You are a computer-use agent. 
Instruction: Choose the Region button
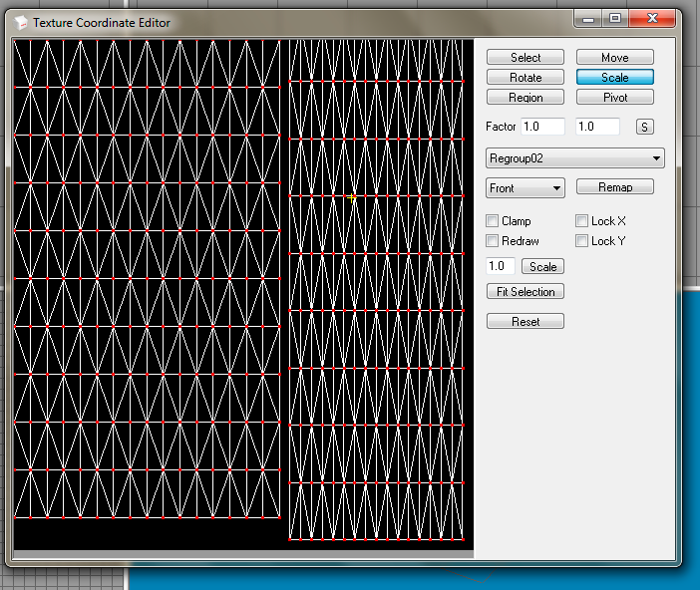tap(525, 98)
